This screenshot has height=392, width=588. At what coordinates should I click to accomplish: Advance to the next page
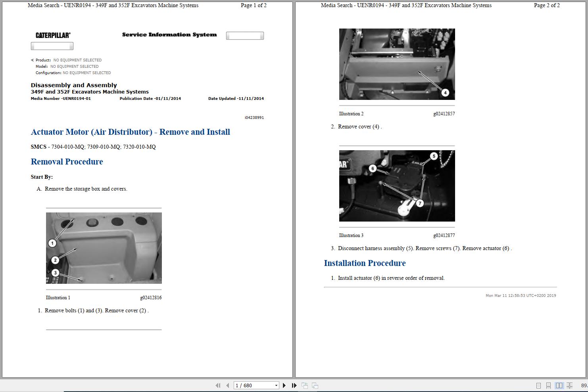[x=284, y=385]
